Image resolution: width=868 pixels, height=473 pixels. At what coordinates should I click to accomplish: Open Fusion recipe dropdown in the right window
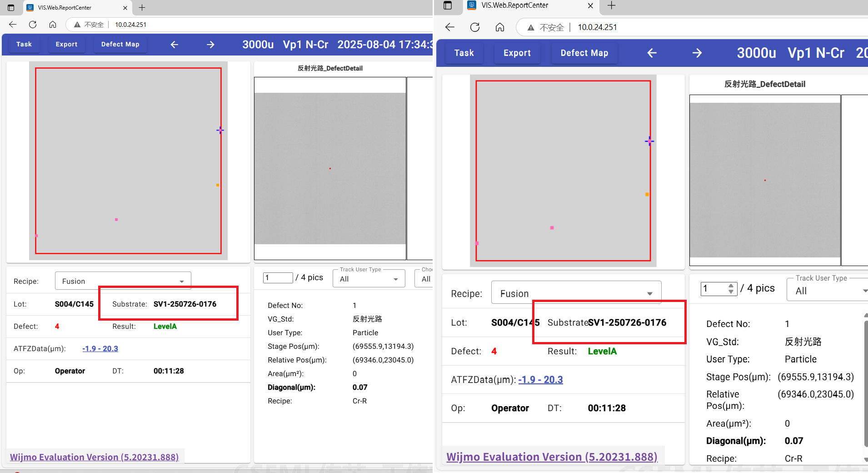coord(576,293)
